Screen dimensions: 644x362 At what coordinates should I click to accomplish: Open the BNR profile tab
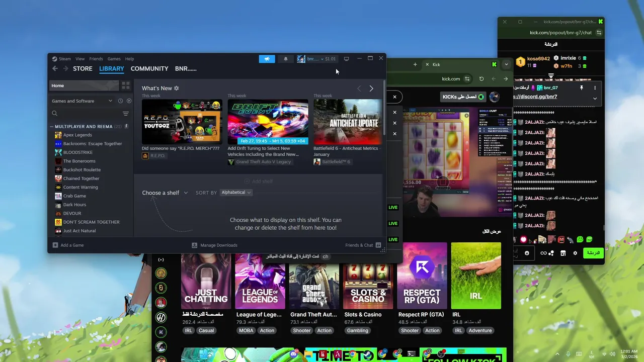click(x=186, y=69)
